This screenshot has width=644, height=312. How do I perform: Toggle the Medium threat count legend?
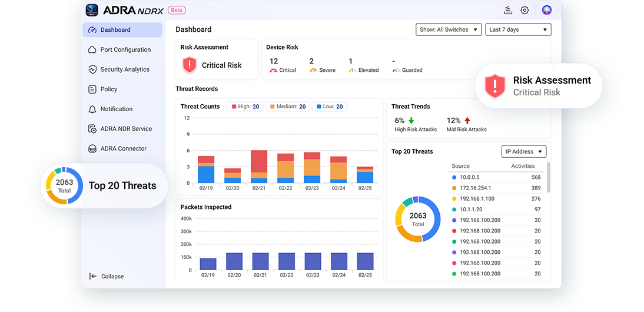pos(287,107)
